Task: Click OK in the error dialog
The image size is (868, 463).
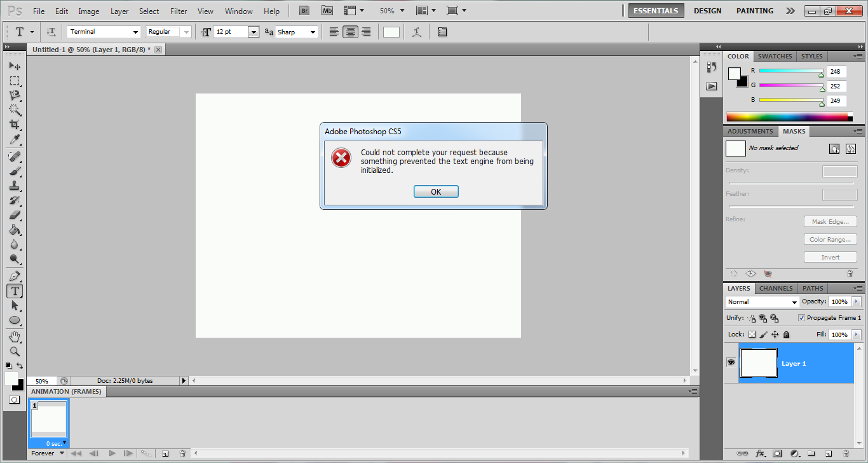Action: (x=436, y=191)
